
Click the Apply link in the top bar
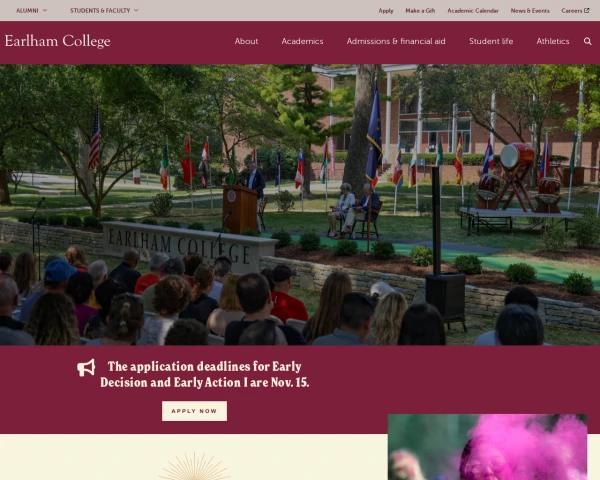click(386, 11)
